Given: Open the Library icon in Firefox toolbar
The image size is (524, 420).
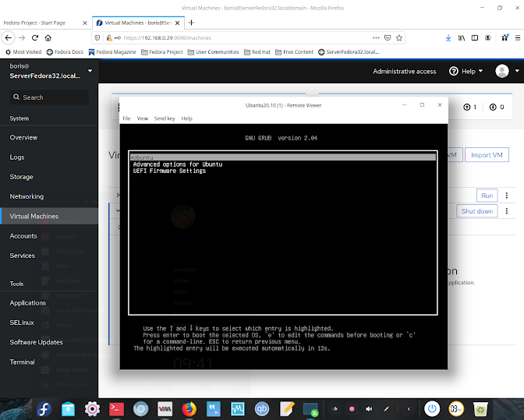Looking at the screenshot, I should tap(462, 37).
